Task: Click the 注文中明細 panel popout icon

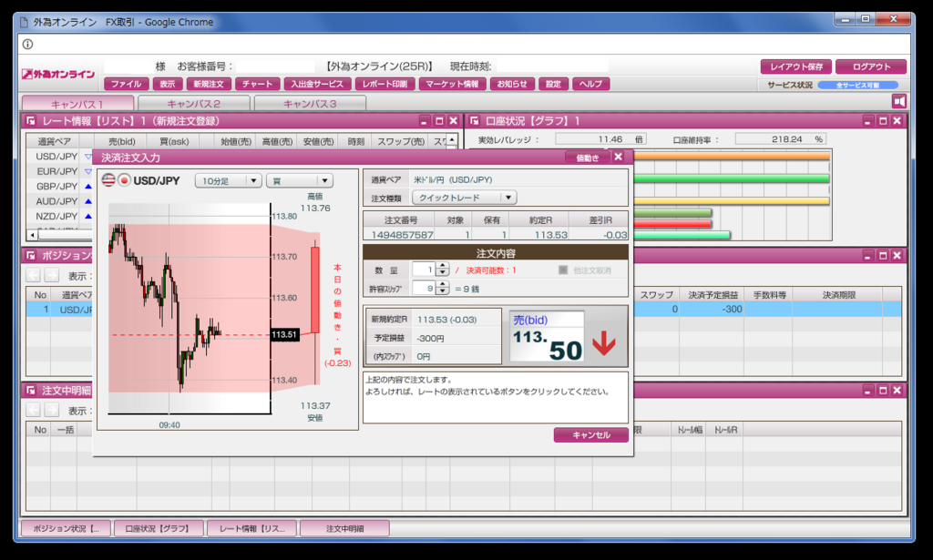Action: (30, 391)
